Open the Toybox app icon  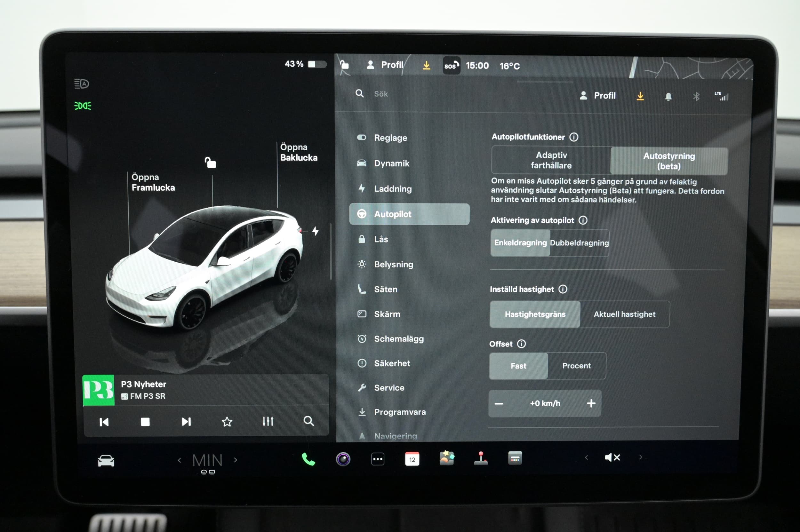click(x=447, y=458)
